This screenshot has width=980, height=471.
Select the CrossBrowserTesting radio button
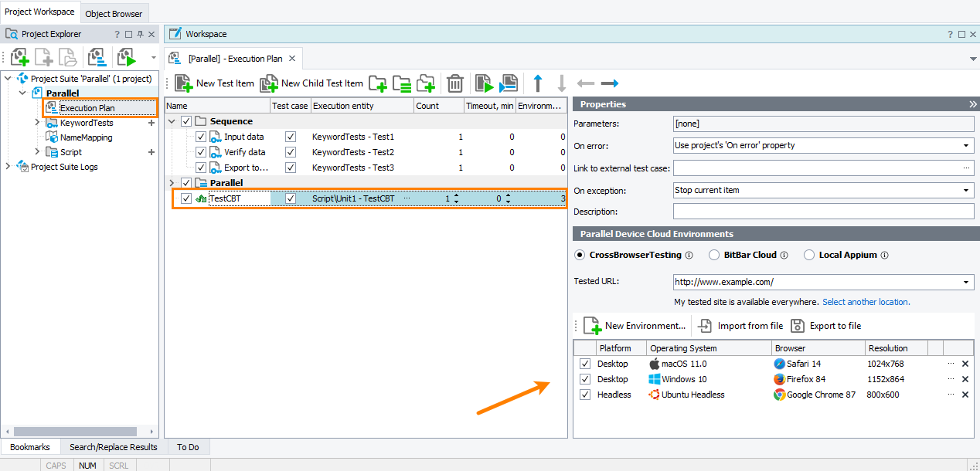click(x=580, y=255)
